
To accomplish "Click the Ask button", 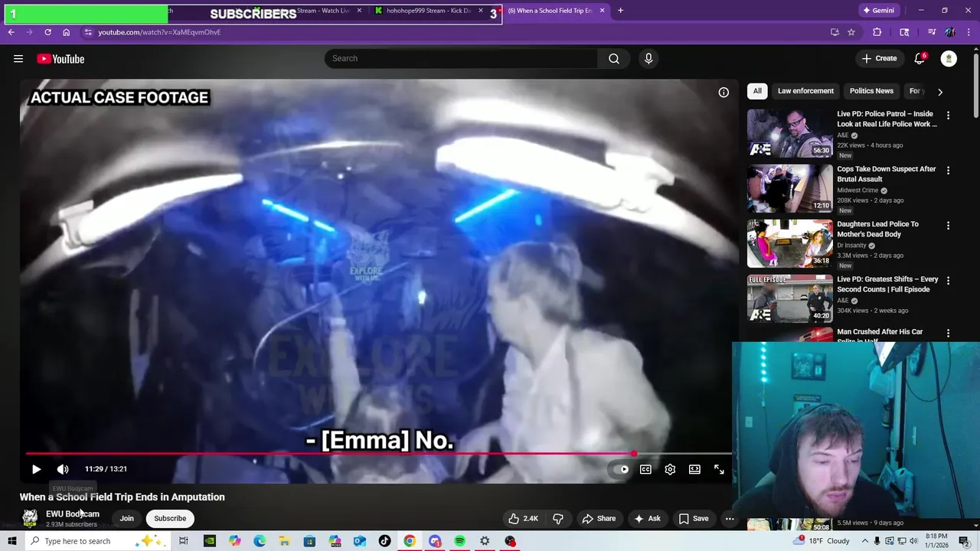I will click(x=647, y=518).
